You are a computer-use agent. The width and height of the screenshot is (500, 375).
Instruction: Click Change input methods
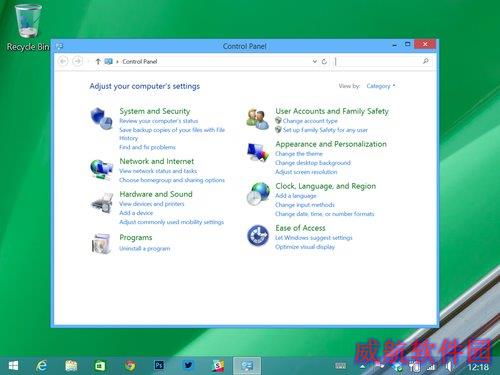tap(305, 205)
